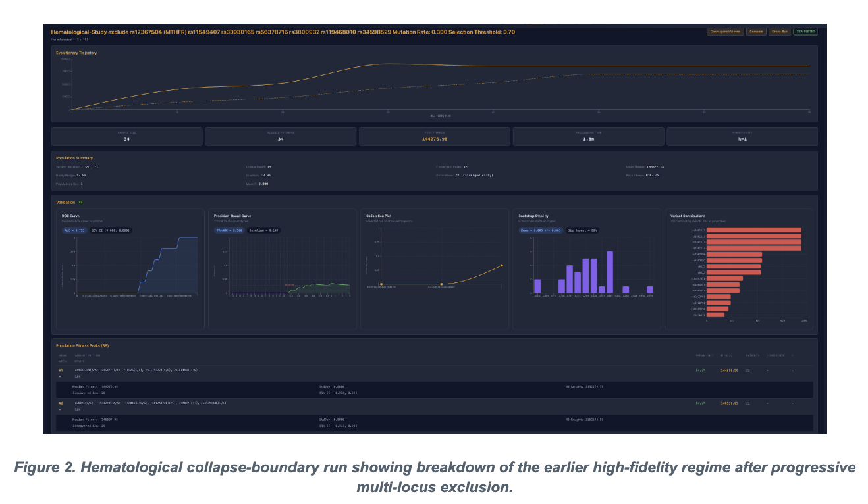
Task: Open the Cross-Run view
Action: point(780,31)
